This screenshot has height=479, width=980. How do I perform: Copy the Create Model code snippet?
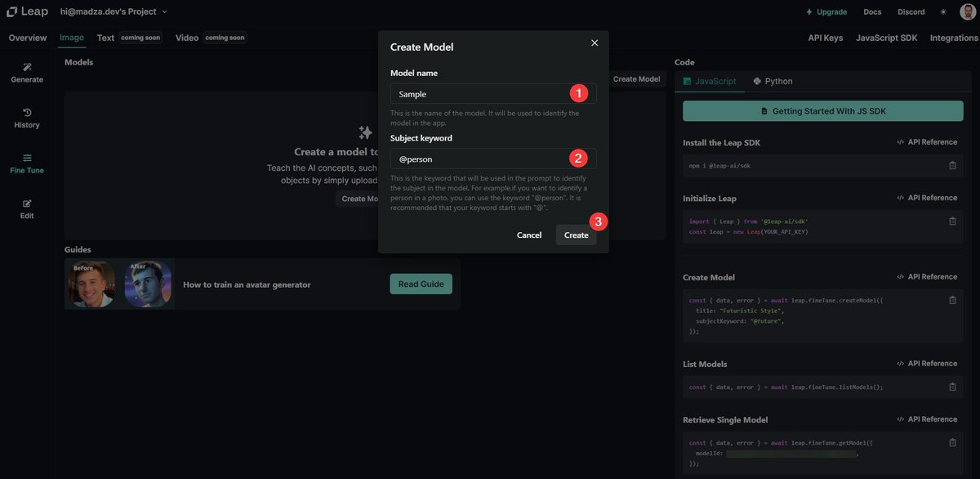click(x=952, y=300)
